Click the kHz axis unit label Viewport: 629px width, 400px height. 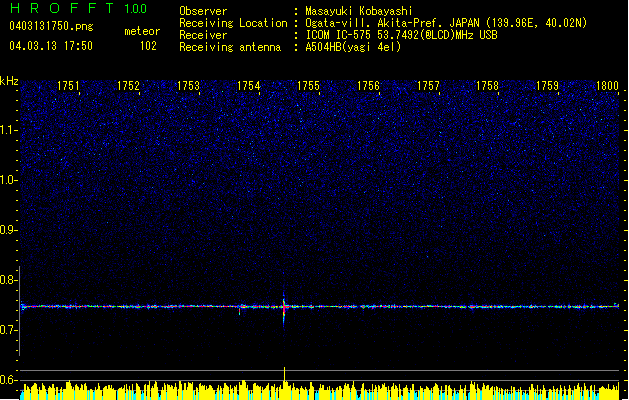point(9,81)
